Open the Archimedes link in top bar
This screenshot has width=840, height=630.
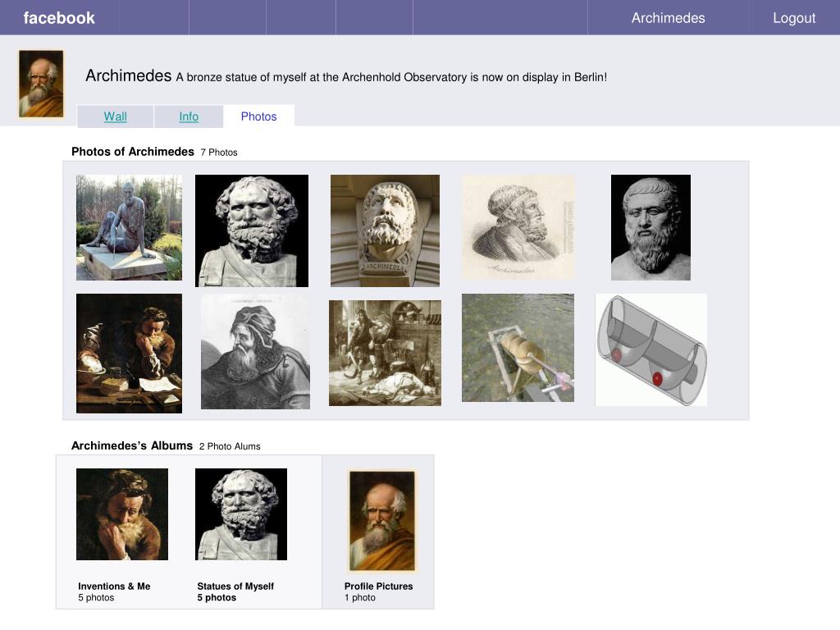pyautogui.click(x=668, y=18)
